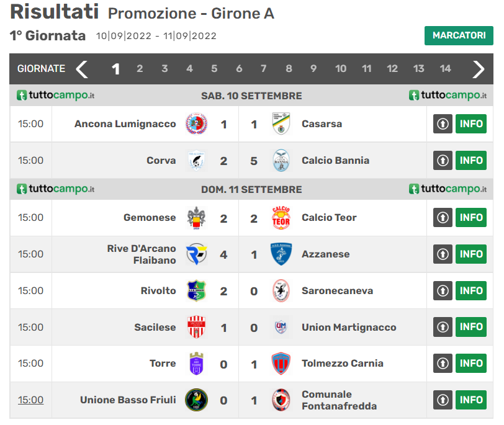Open INFO for Ancona Lumignacco vs Casarsa
The image size is (504, 425).
[471, 124]
